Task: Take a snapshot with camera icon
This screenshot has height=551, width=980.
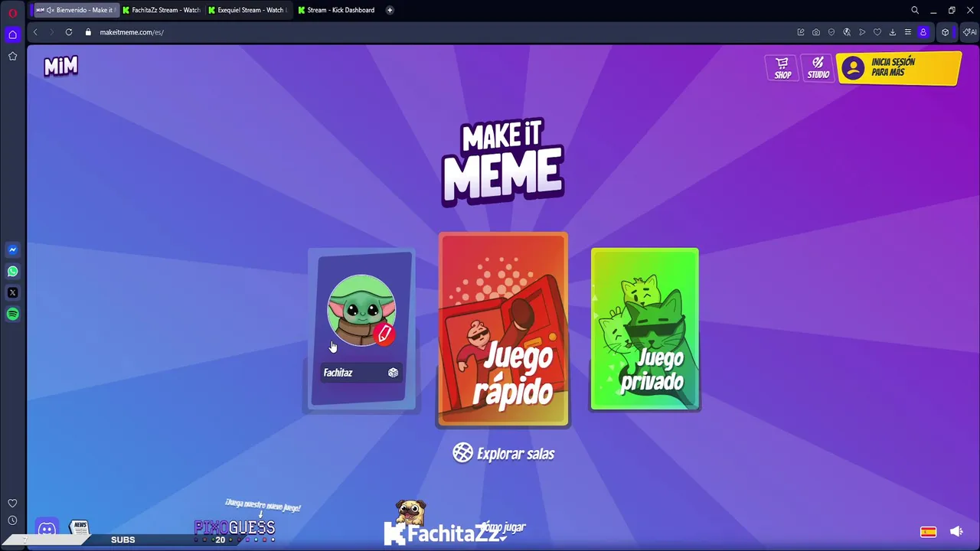Action: 816,32
